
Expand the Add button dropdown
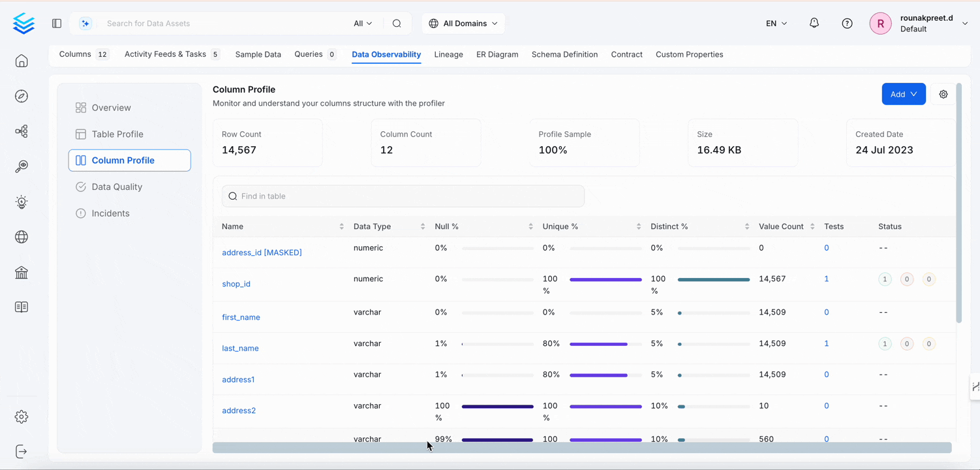click(x=903, y=94)
